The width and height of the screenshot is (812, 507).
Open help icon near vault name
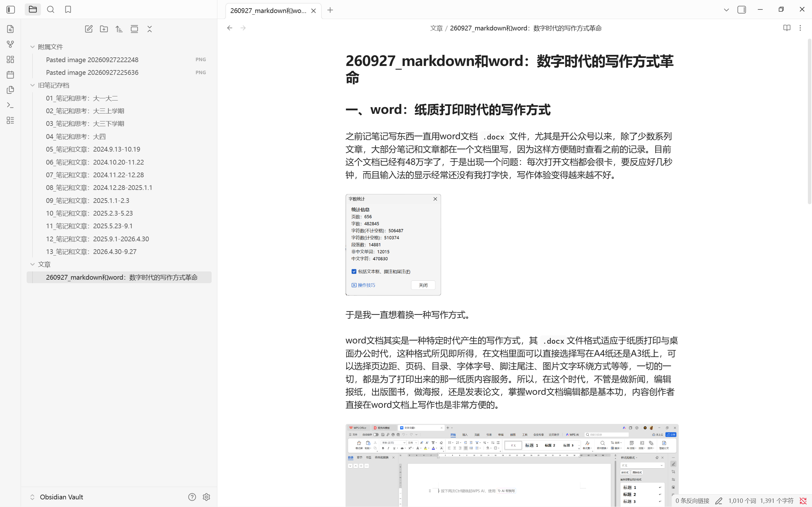coord(192,497)
